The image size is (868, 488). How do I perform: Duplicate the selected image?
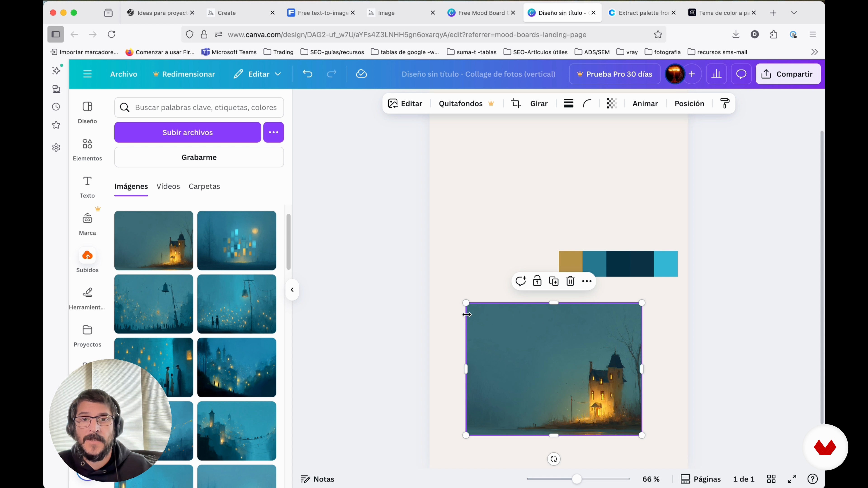pyautogui.click(x=554, y=281)
